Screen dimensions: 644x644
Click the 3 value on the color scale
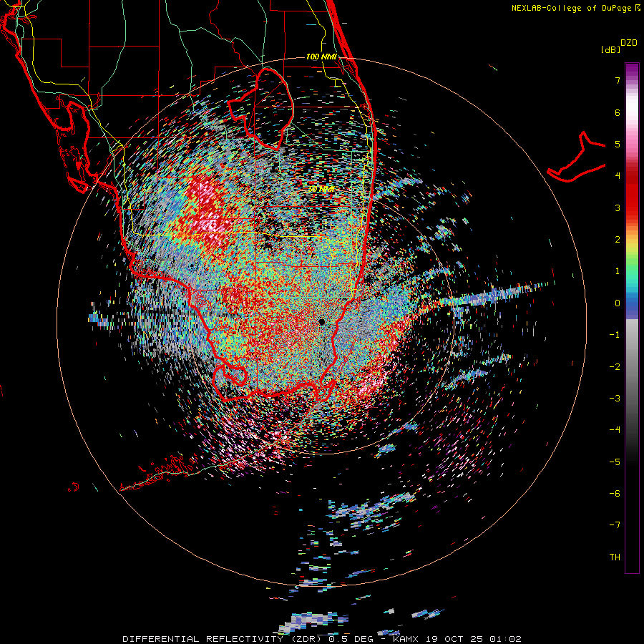click(x=618, y=208)
